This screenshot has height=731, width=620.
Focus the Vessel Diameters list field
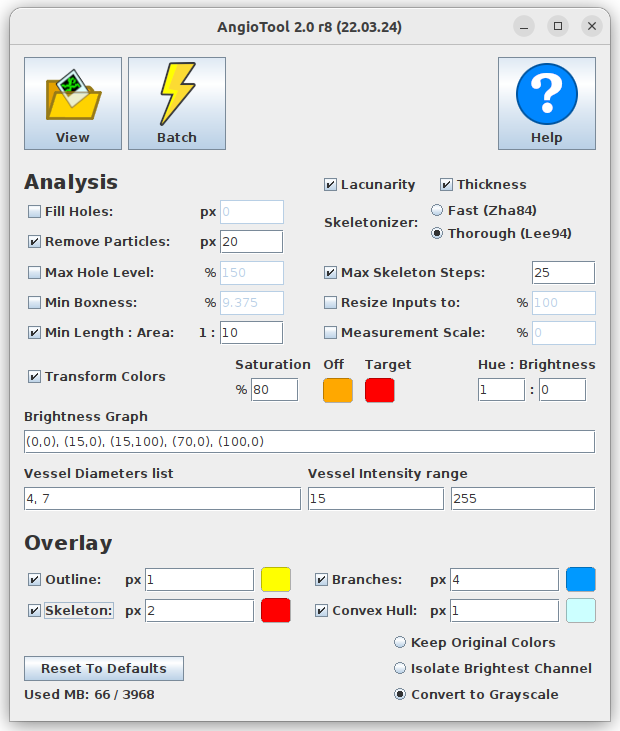tap(162, 499)
